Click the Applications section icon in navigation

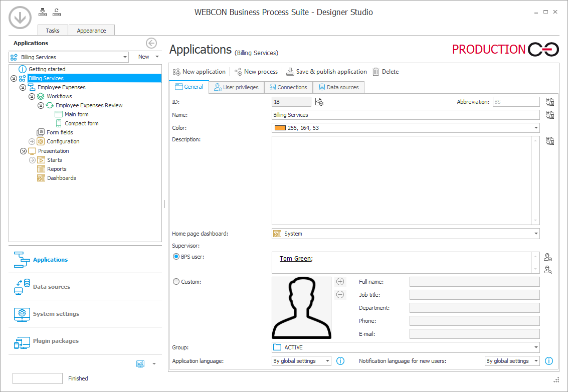(x=22, y=259)
